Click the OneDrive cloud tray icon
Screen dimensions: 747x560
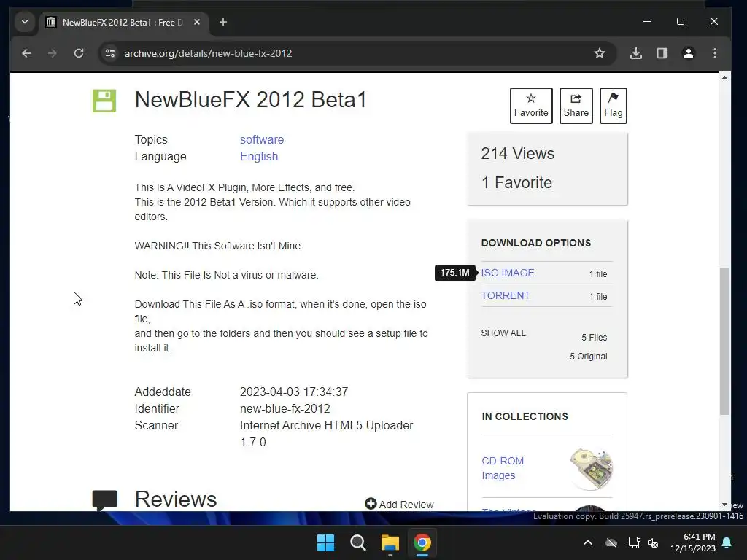[x=611, y=542]
